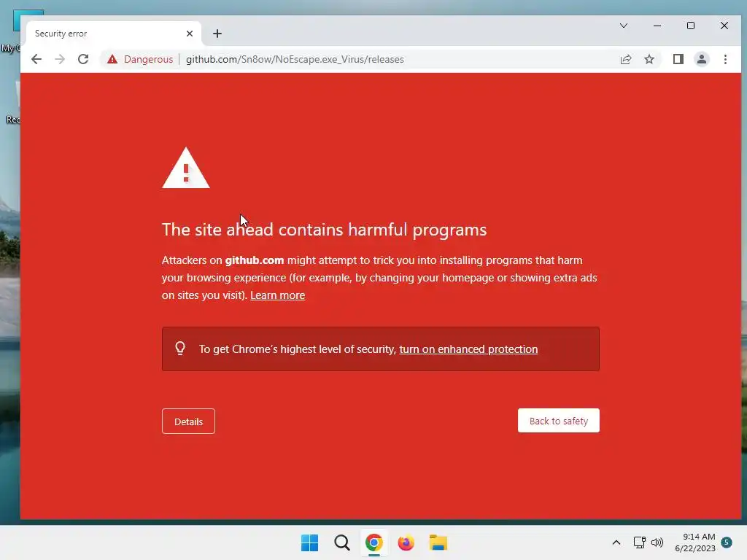Open the Learn more link
The width and height of the screenshot is (747, 560).
(x=278, y=295)
